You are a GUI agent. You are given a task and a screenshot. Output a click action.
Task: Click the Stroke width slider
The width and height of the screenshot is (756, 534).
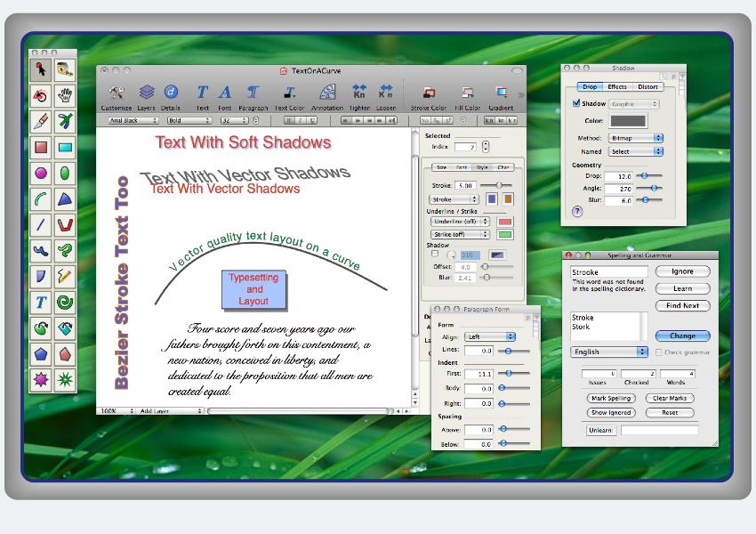pos(496,185)
